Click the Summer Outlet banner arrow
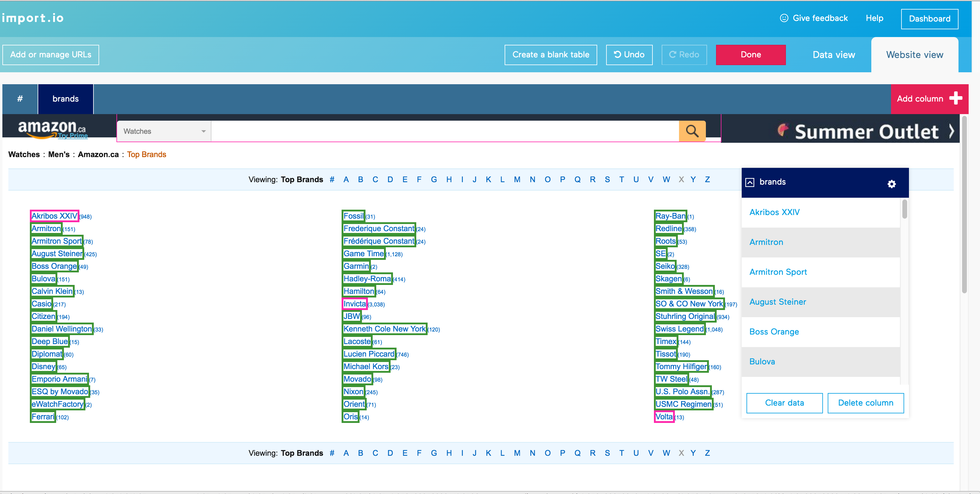Viewport: 980px width, 494px height. coord(951,132)
